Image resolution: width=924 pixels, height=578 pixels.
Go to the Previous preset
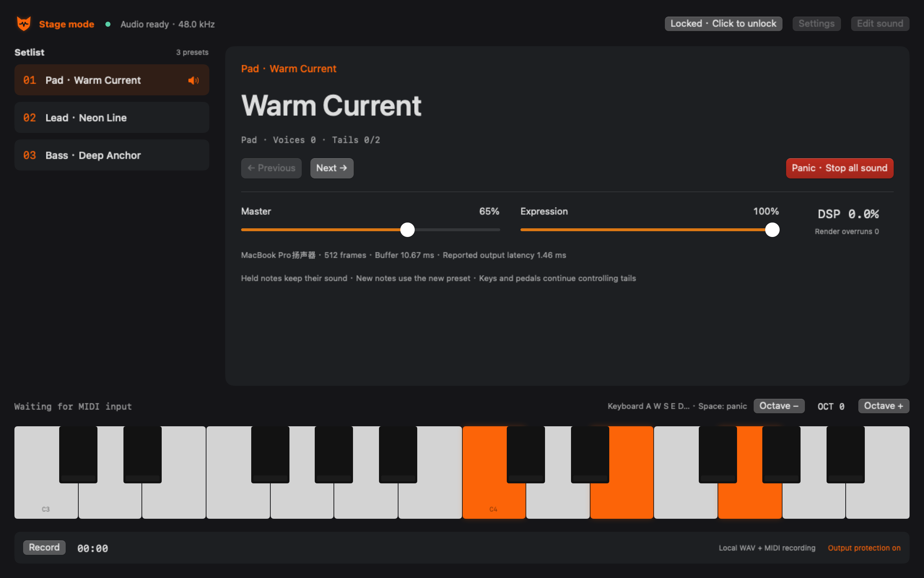[x=271, y=168]
